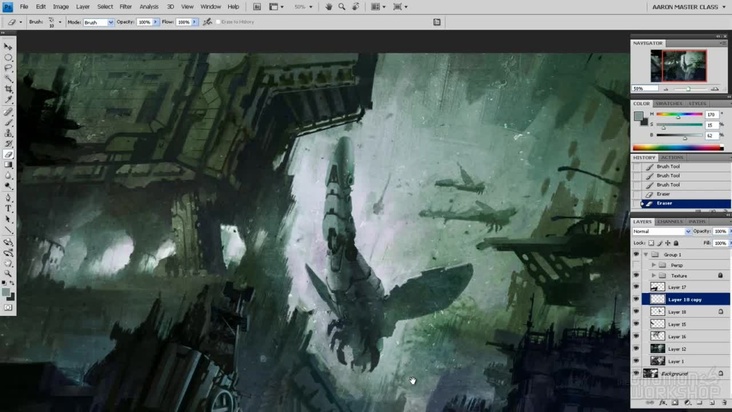Click the Hand tool in application bar
The width and height of the screenshot is (732, 412).
pos(329,7)
